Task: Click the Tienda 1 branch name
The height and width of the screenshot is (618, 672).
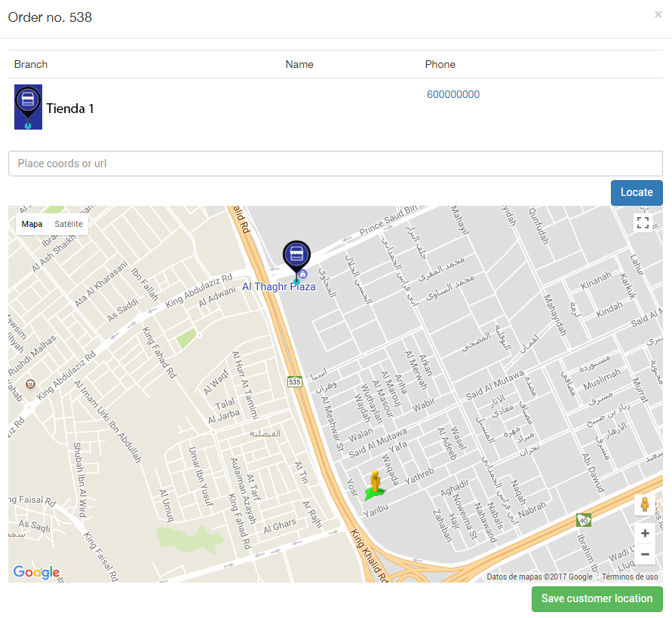Action: pyautogui.click(x=70, y=109)
